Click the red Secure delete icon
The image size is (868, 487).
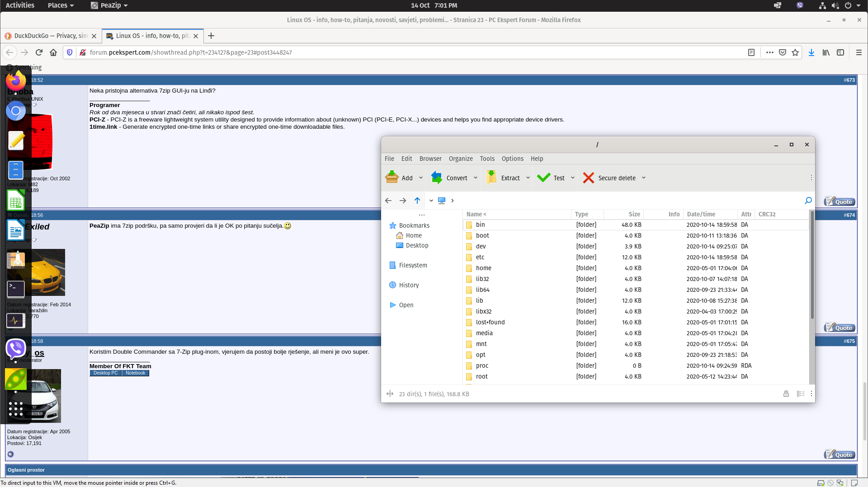click(588, 178)
